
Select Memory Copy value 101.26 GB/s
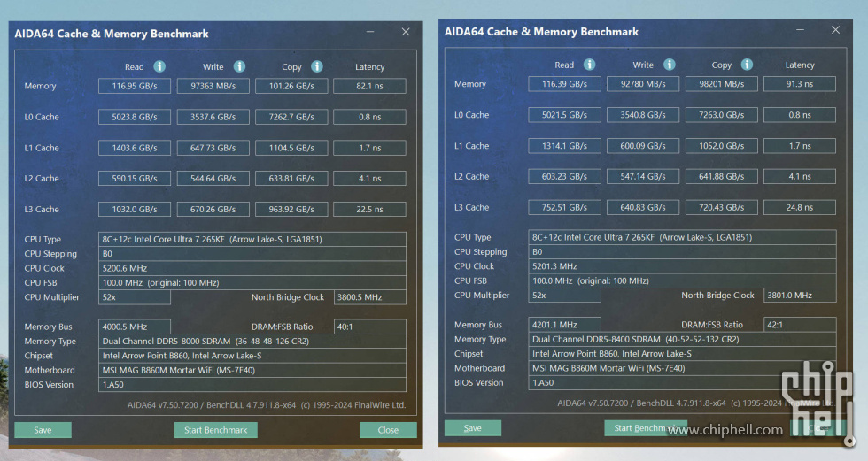[x=291, y=86]
